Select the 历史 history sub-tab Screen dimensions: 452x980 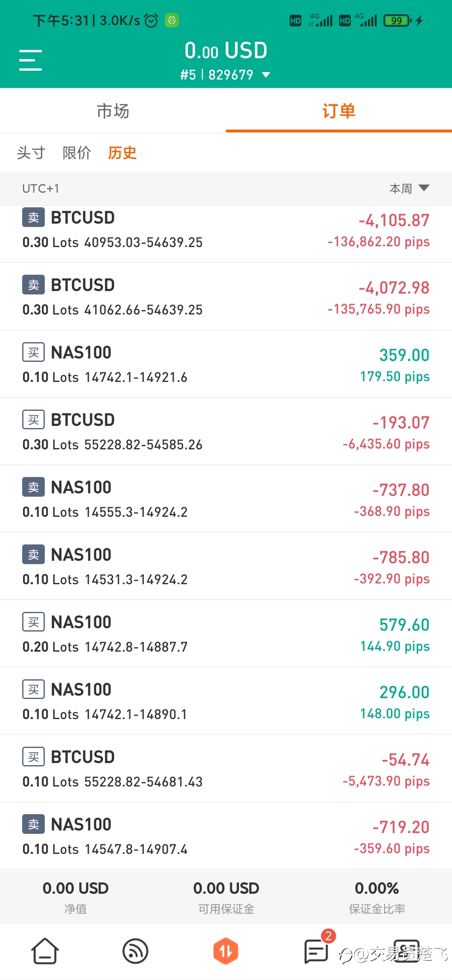122,152
